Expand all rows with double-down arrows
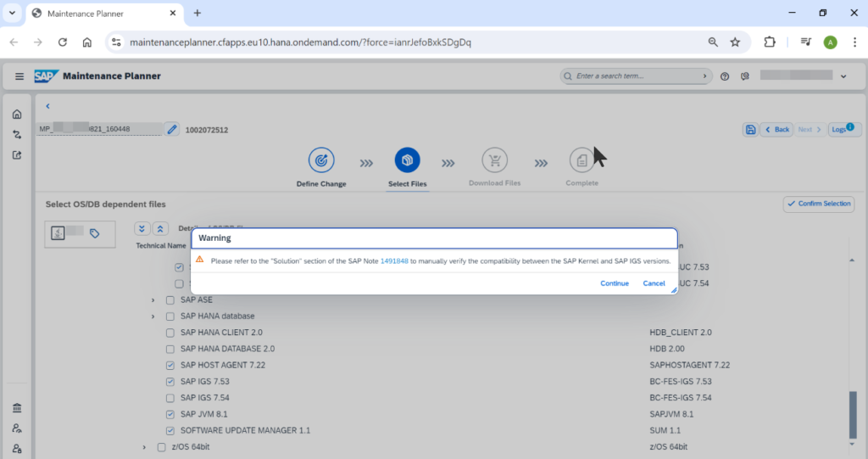The width and height of the screenshot is (868, 459). [x=142, y=229]
